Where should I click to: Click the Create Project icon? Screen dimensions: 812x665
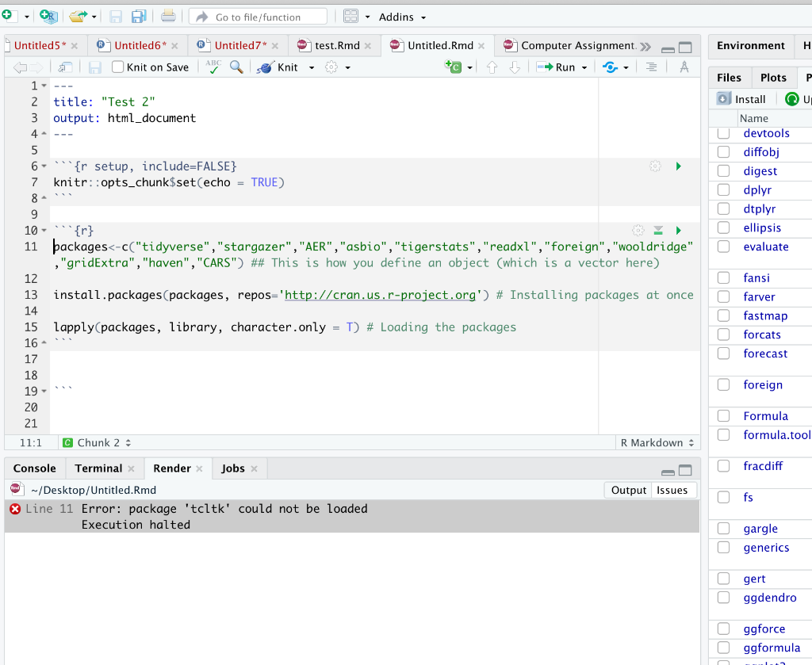pyautogui.click(x=48, y=17)
